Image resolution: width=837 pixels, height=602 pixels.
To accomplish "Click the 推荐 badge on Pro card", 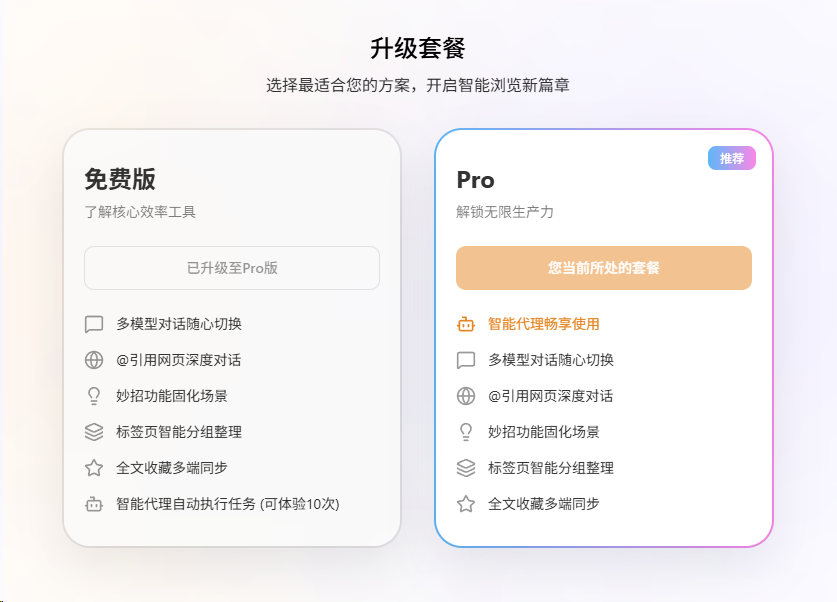I will 732,158.
